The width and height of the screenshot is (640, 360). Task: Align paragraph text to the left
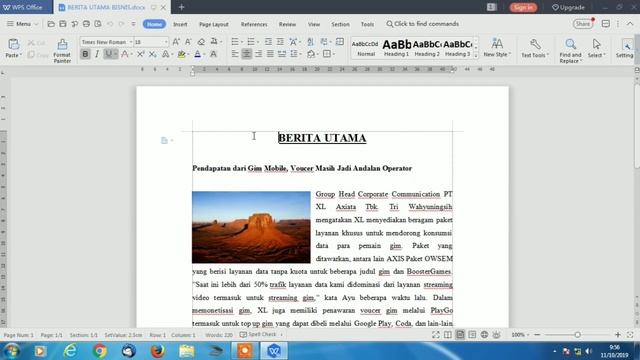tap(235, 54)
